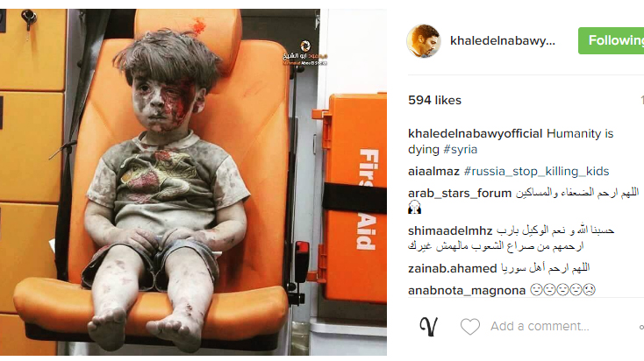
Task: Click the sad emojis in anabnota_magnona comment
Action: (x=562, y=290)
